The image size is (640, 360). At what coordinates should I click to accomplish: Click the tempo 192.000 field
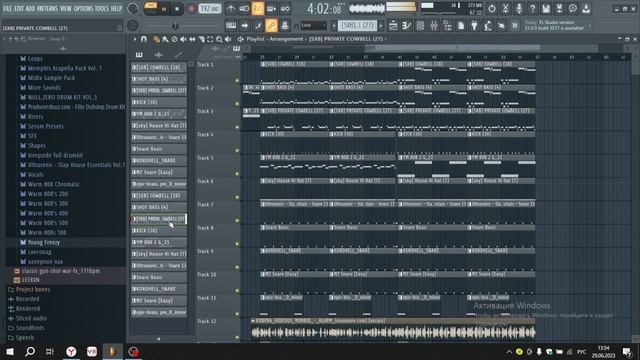210,9
